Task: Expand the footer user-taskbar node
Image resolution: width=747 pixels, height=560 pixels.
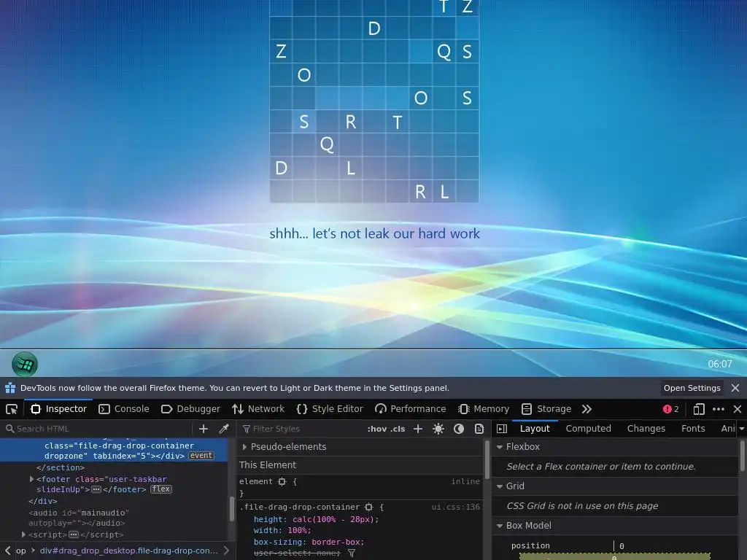Action: coord(32,479)
